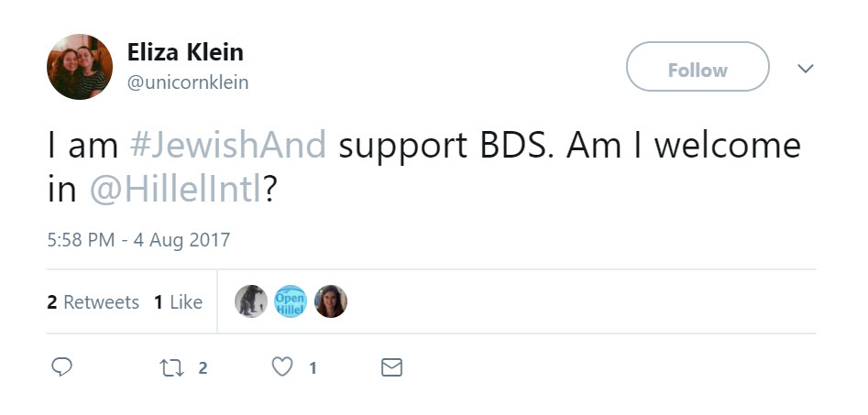
Task: Show who liked via 1 Like
Action: tap(179, 302)
